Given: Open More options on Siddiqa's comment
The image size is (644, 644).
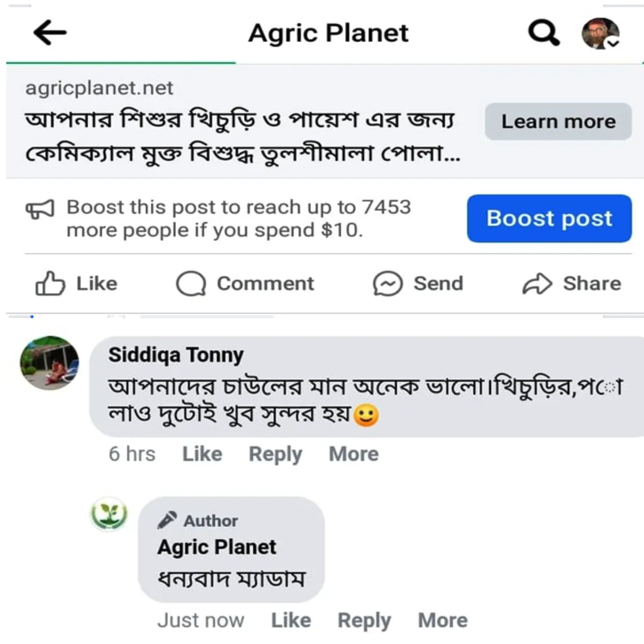Looking at the screenshot, I should coord(354,454).
